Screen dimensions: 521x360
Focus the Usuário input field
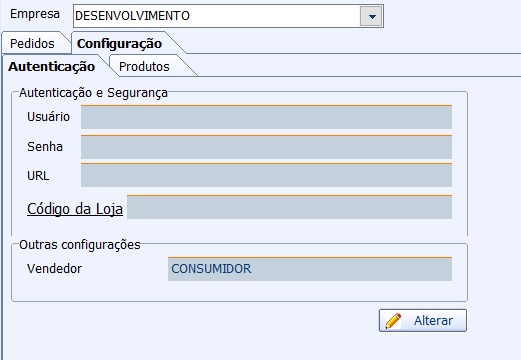tap(266, 117)
